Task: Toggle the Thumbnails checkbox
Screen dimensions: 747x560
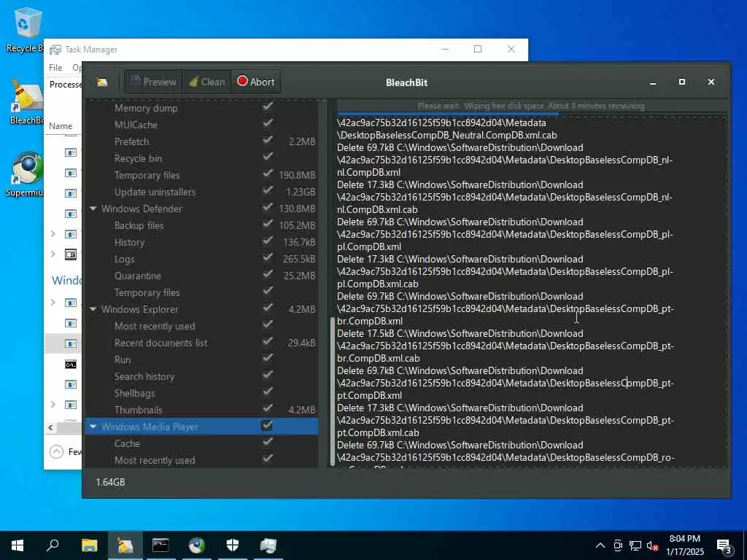Action: pyautogui.click(x=268, y=408)
